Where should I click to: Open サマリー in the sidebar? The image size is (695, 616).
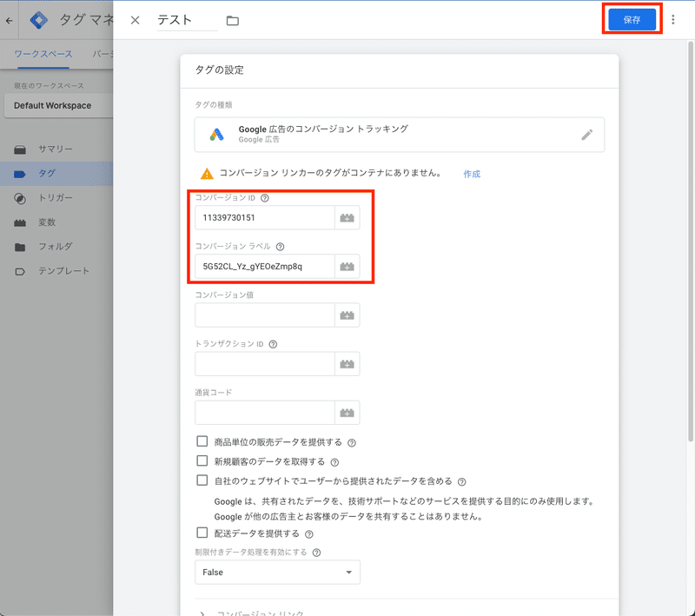click(56, 149)
